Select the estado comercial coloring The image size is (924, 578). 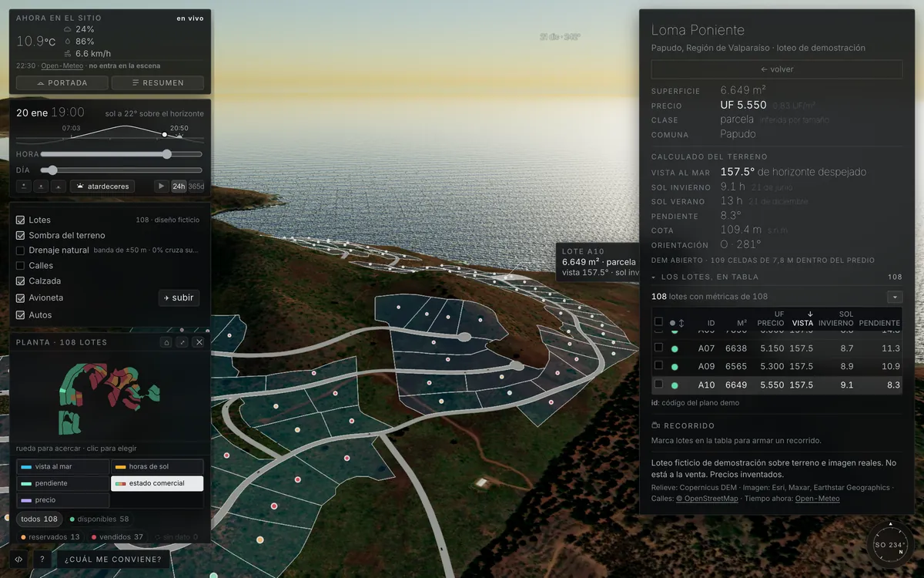pos(157,483)
